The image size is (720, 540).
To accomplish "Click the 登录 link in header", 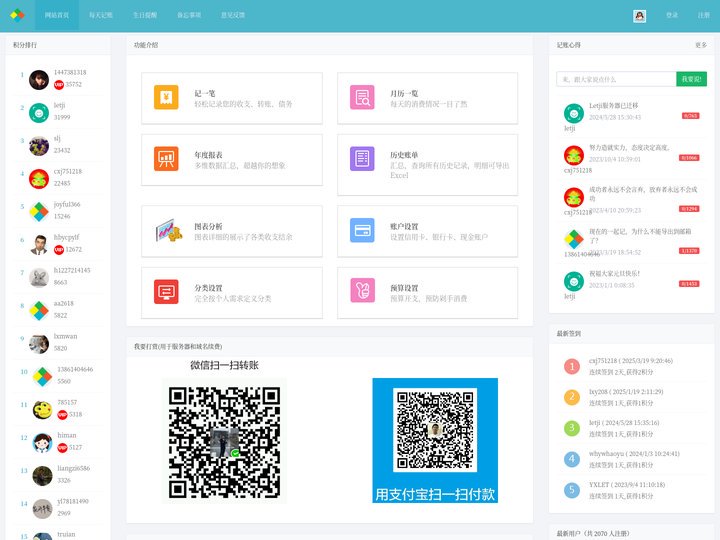I will 672,15.
